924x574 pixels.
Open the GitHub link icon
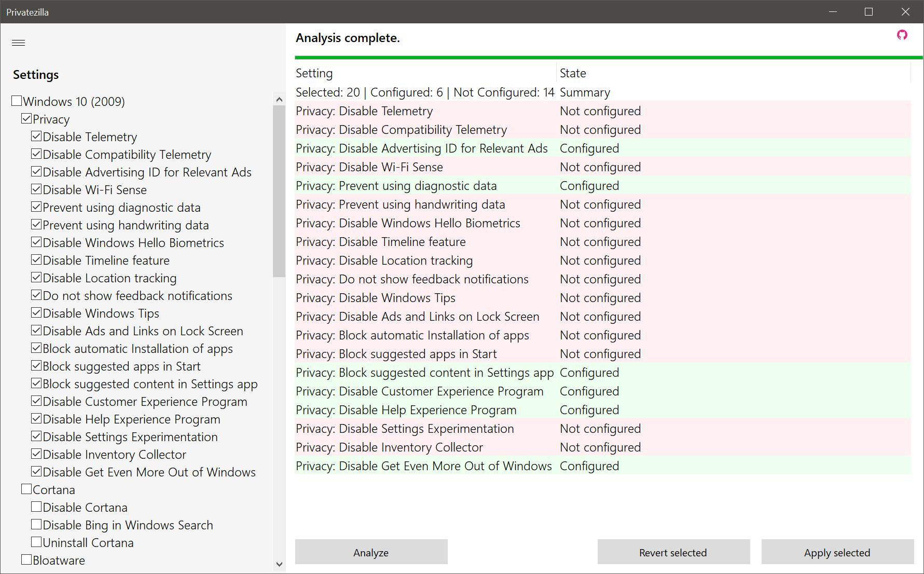tap(902, 35)
